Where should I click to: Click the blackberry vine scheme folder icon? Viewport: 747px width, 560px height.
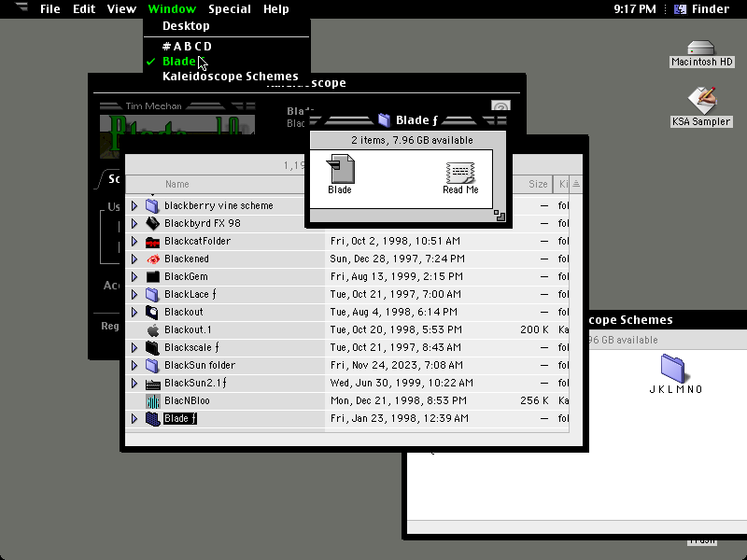(x=152, y=205)
